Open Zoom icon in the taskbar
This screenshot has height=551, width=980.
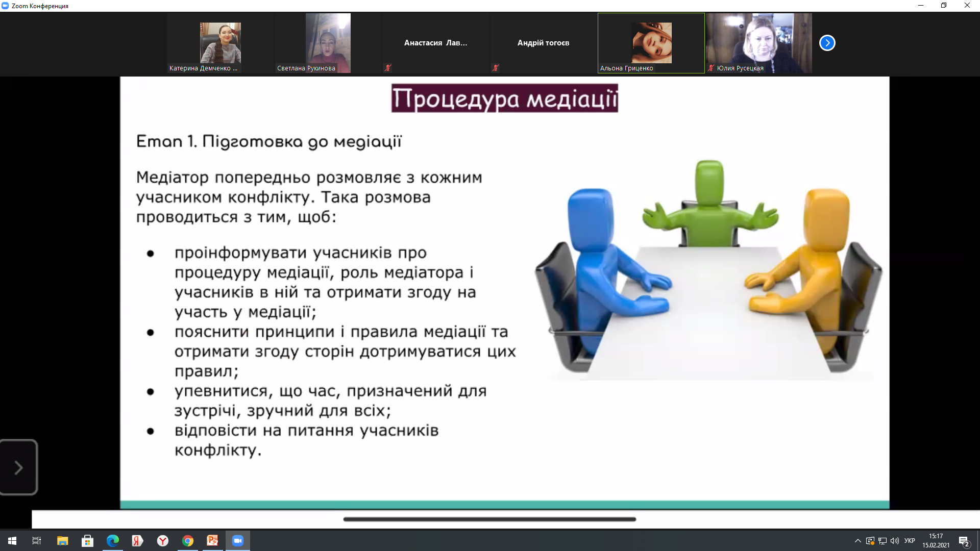[x=238, y=541]
